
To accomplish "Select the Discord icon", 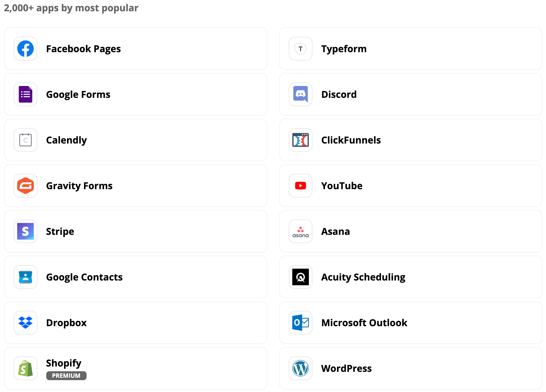I will coord(300,94).
